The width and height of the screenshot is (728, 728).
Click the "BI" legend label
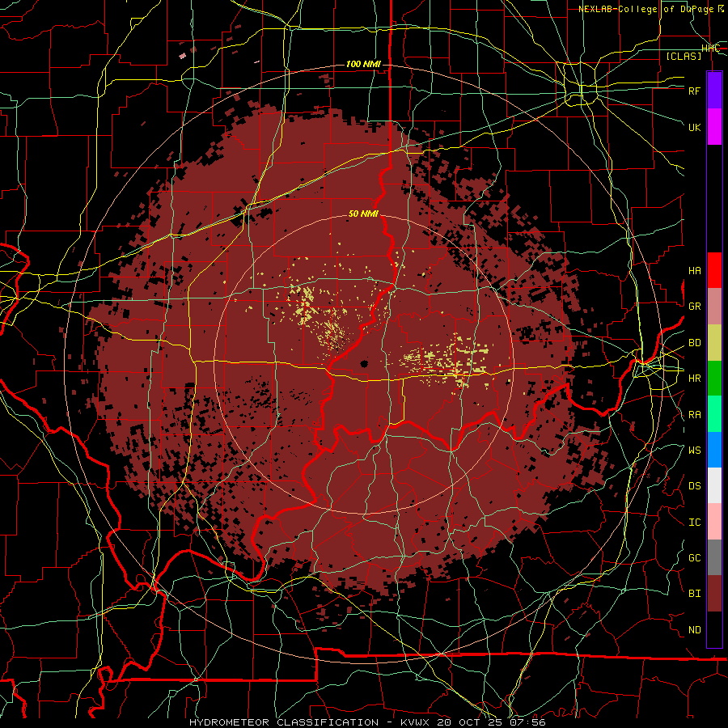coord(695,594)
